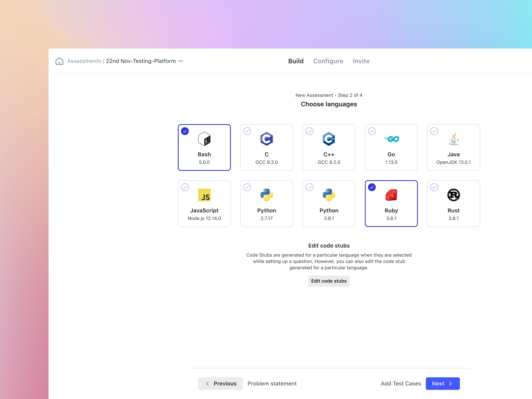This screenshot has height=399, width=532.
Task: Select the JavaScript Node.js icon
Action: click(204, 195)
